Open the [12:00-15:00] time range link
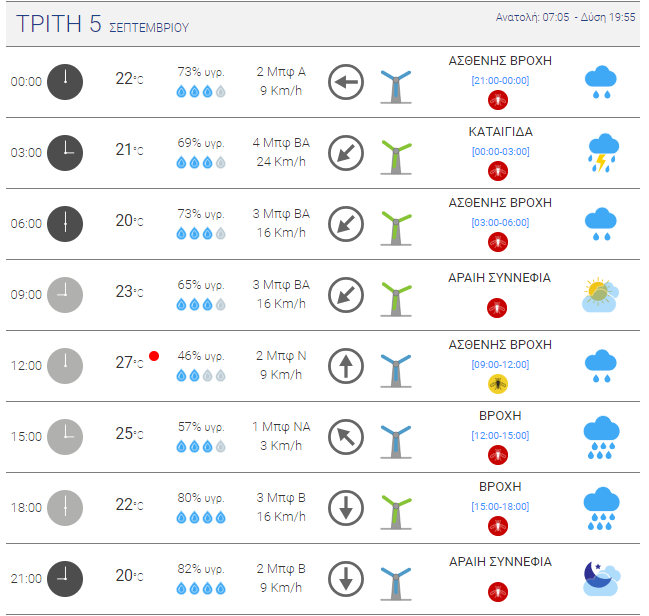Viewport: 649px width, 616px height. (500, 436)
